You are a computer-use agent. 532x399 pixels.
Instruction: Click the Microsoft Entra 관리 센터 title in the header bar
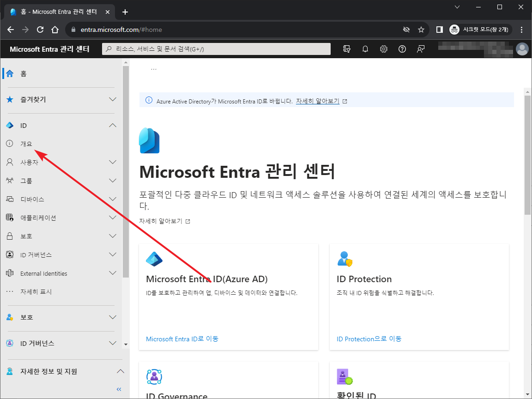click(x=49, y=49)
